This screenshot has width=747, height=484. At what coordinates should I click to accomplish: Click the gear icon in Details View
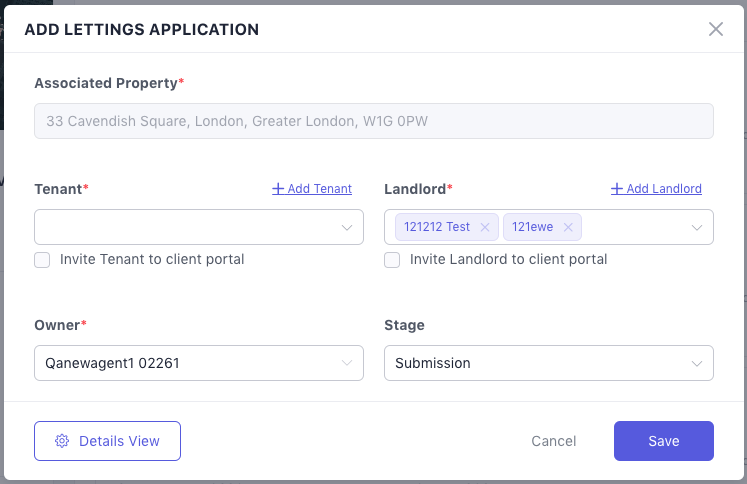[x=62, y=441]
